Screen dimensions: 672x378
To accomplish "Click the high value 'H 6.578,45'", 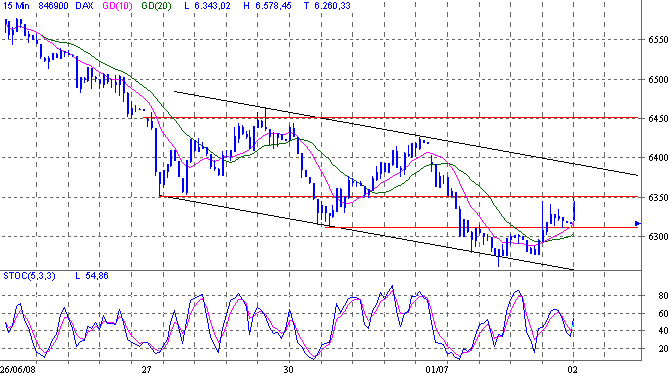I will tap(267, 6).
